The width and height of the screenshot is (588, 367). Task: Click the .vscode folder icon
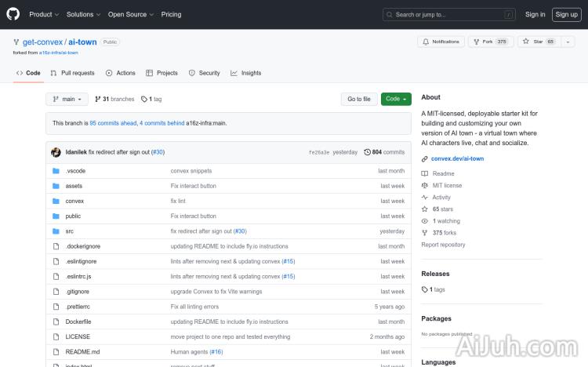point(56,171)
